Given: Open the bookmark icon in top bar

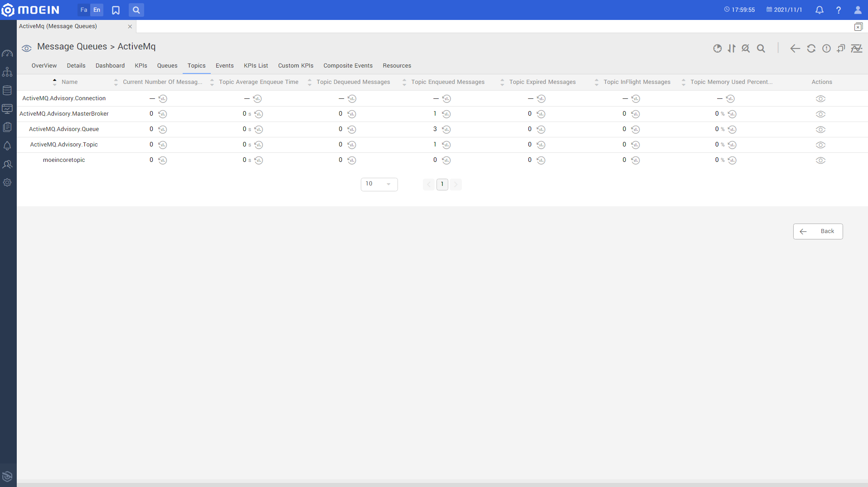Looking at the screenshot, I should pyautogui.click(x=116, y=10).
